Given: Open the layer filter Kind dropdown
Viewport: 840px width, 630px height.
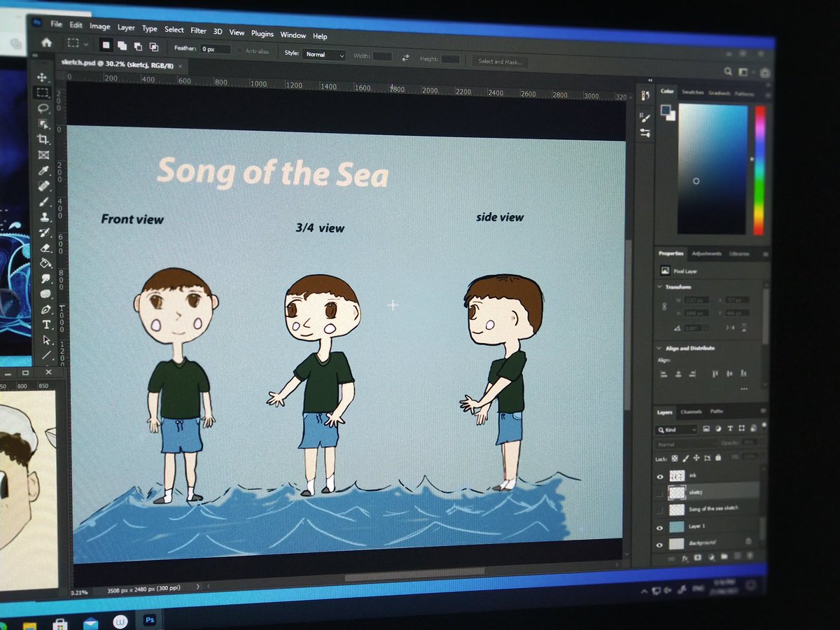Looking at the screenshot, I should [676, 429].
